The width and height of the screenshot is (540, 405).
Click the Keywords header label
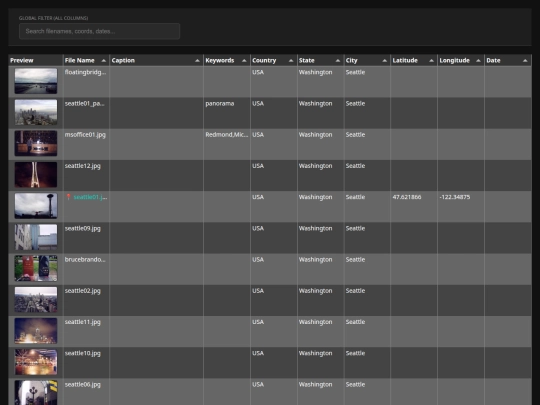220,60
